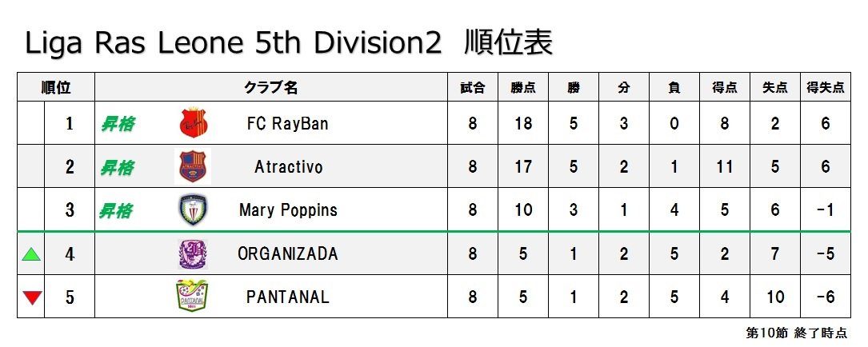Click the Liga Ras Leone 5th Division2 title

233,44
